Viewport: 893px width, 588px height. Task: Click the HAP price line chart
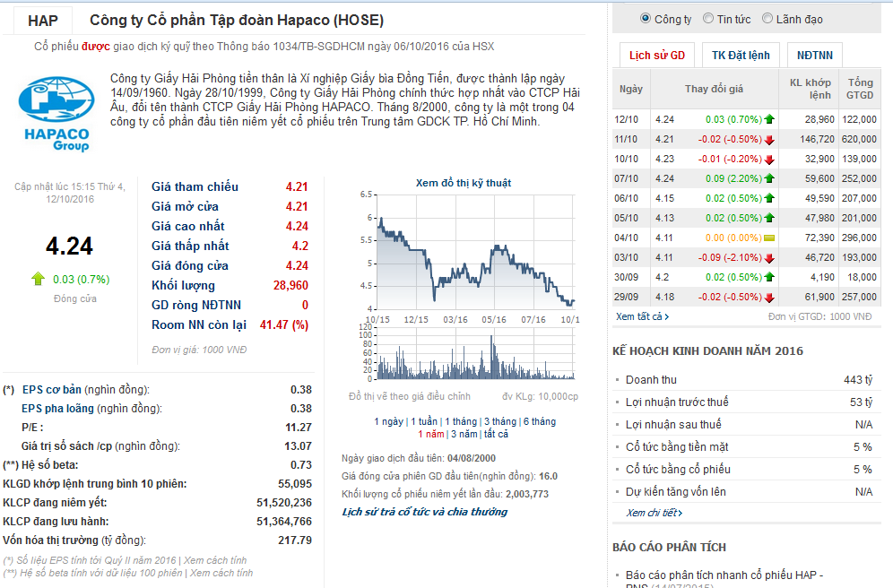point(475,252)
